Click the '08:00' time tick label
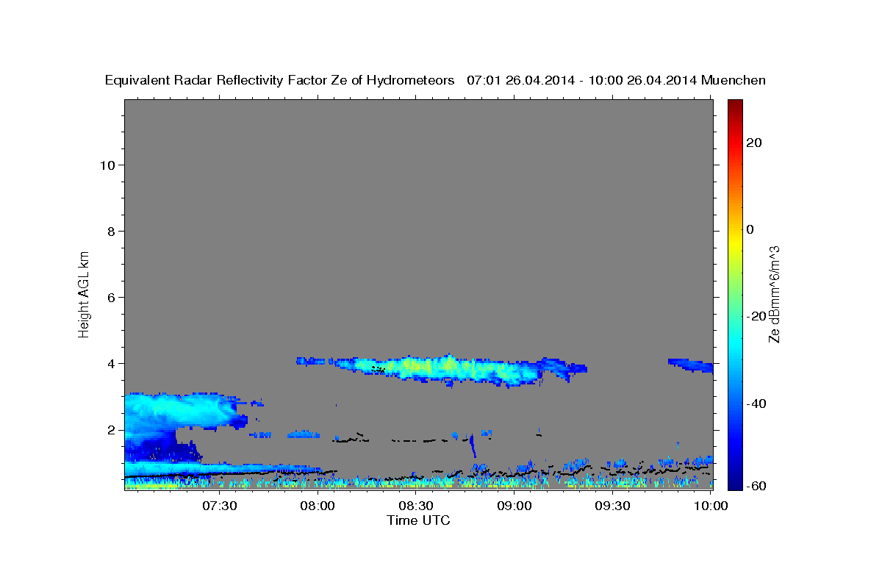The height and width of the screenshot is (588, 882). (x=318, y=506)
